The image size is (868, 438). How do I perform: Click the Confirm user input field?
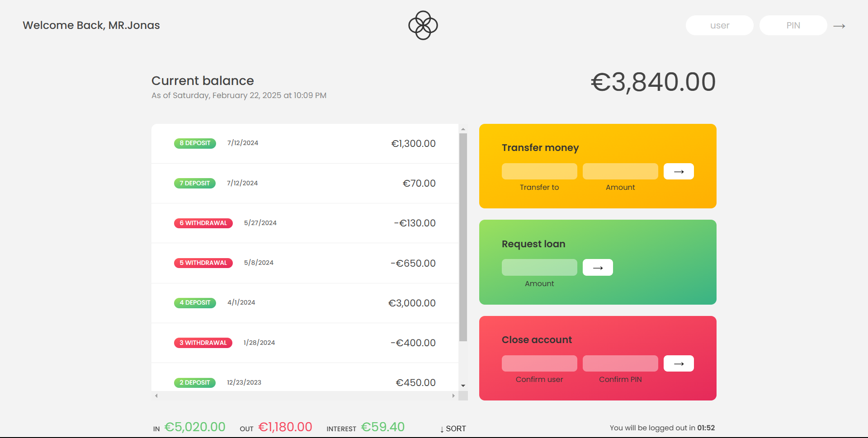click(x=539, y=363)
